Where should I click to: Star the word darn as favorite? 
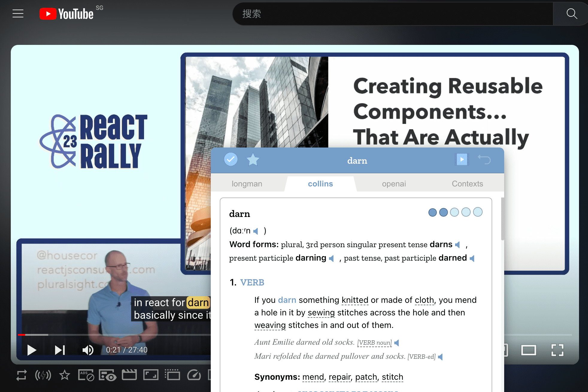pos(253,159)
